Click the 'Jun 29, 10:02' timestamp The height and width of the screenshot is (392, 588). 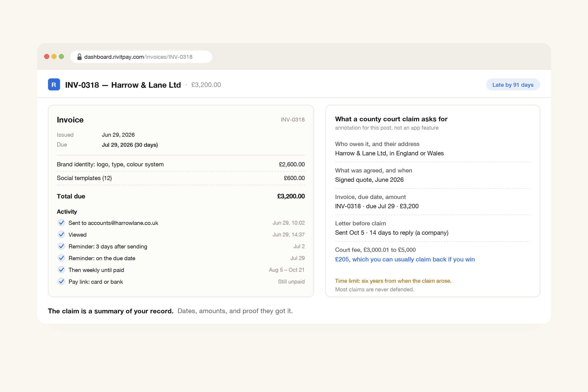point(289,223)
